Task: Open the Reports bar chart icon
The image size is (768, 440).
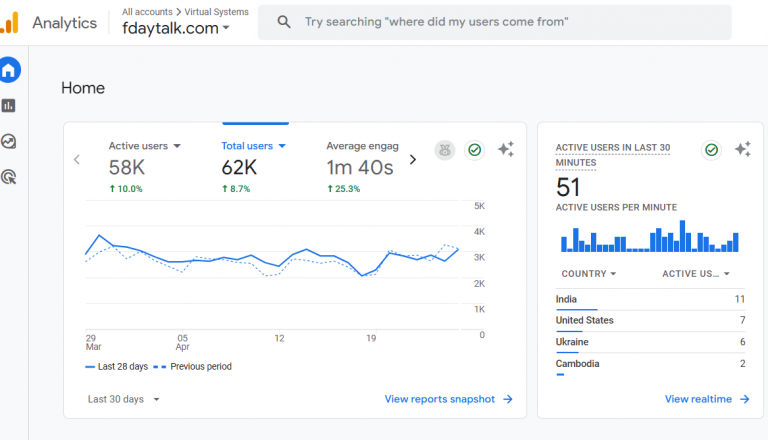Action: click(x=8, y=105)
